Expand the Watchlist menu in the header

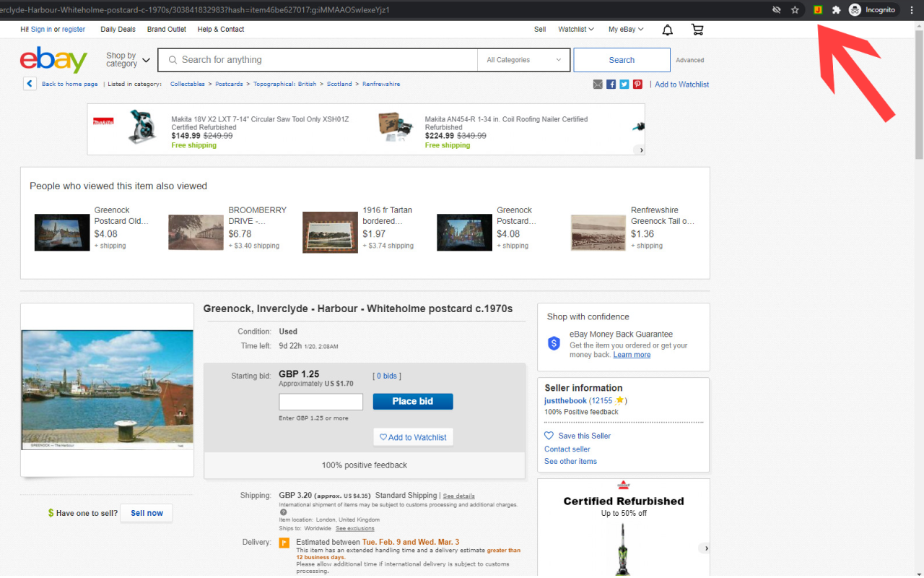576,30
